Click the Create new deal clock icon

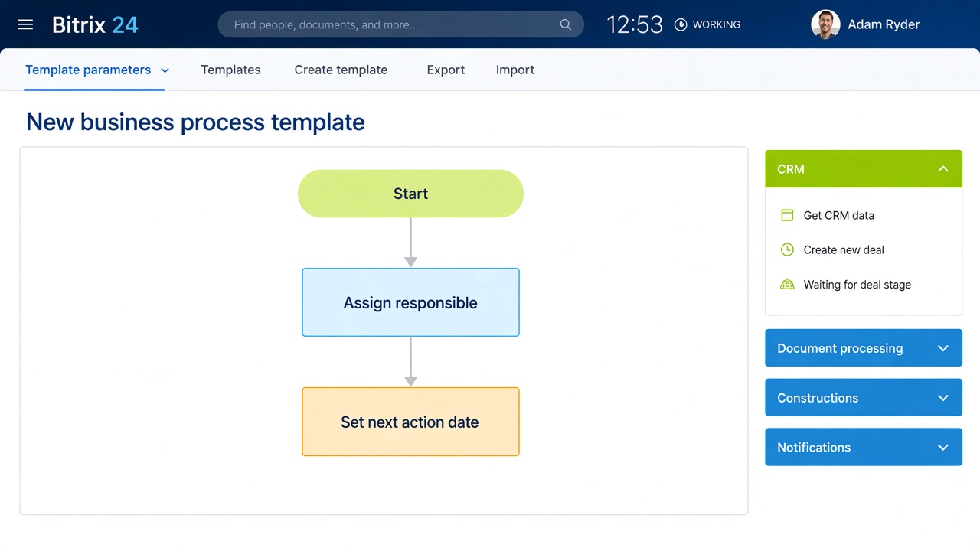click(x=787, y=249)
